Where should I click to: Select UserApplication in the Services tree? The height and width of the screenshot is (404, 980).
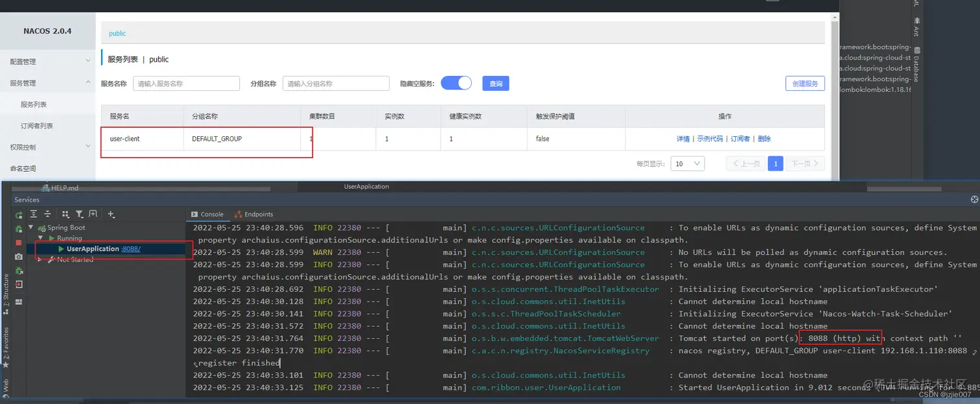93,249
